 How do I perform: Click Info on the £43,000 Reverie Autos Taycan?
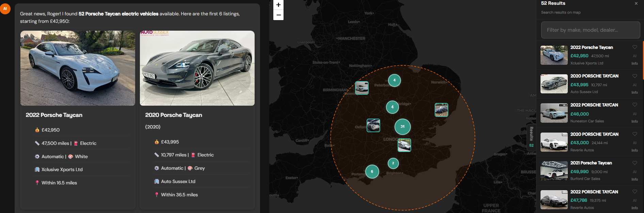tap(634, 150)
